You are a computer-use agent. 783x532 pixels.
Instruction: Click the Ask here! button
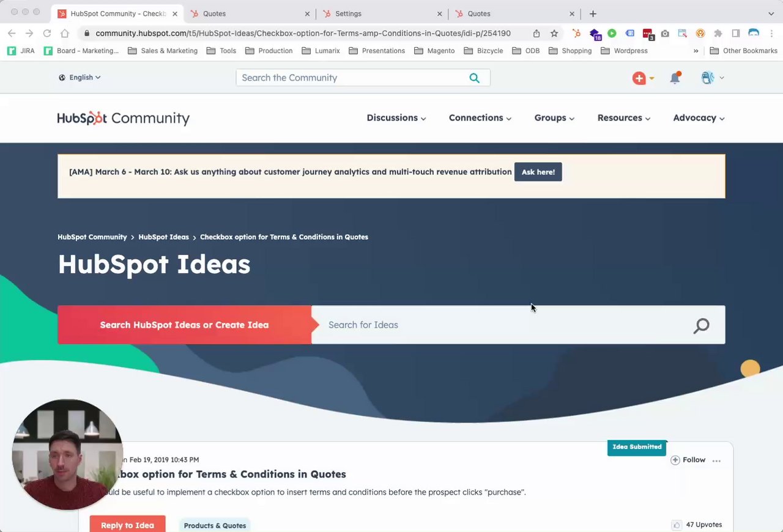pyautogui.click(x=538, y=172)
